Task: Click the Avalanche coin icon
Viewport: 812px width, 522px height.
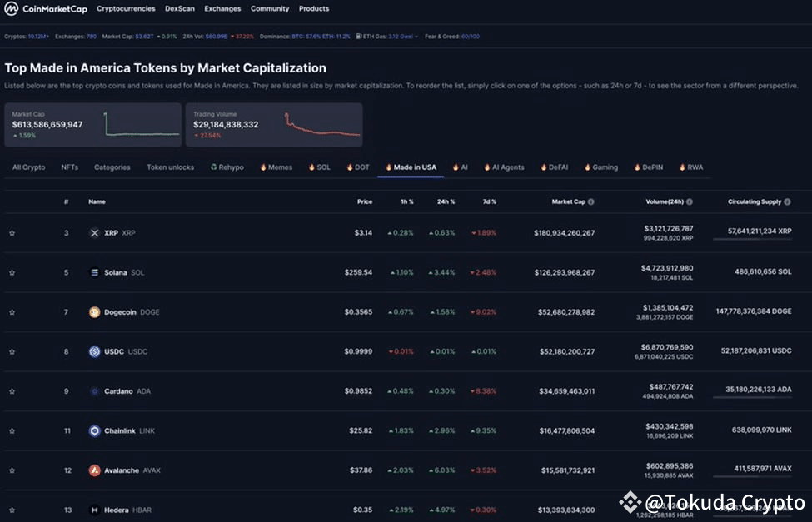Action: pos(93,470)
